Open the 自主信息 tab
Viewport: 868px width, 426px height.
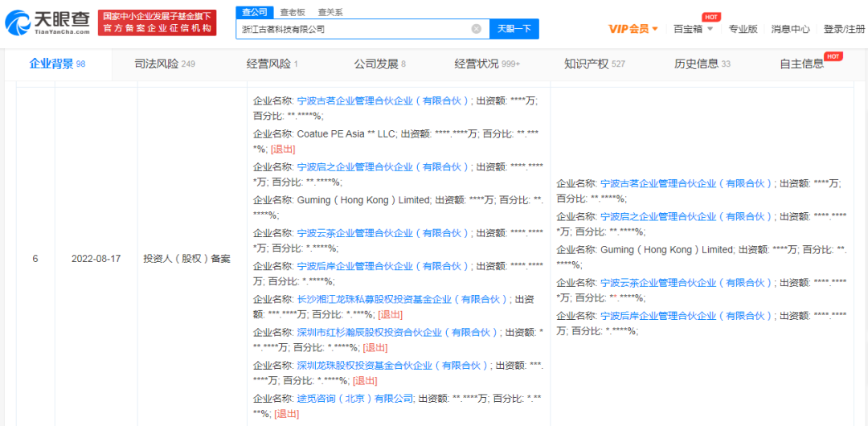[x=802, y=64]
